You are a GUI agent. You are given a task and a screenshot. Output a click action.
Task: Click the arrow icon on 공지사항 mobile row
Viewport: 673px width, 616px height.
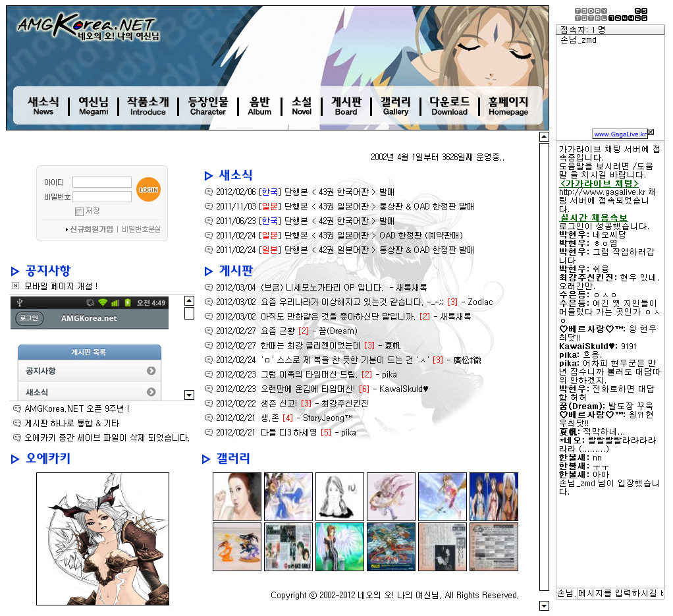[x=151, y=370]
